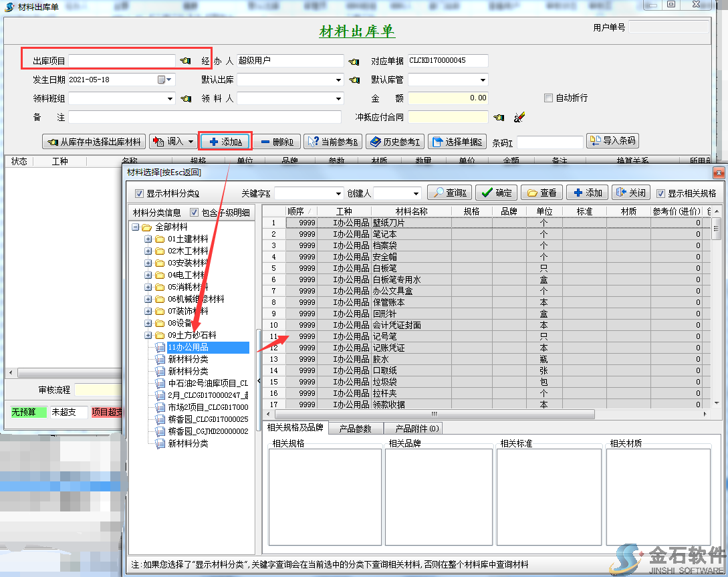
Task: Click the 查询 search button in material dialog
Action: [448, 193]
